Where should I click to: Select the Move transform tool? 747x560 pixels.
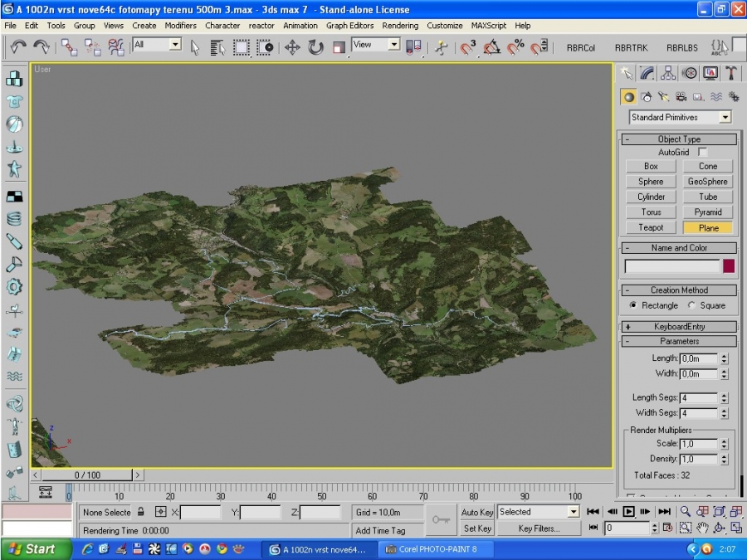292,47
